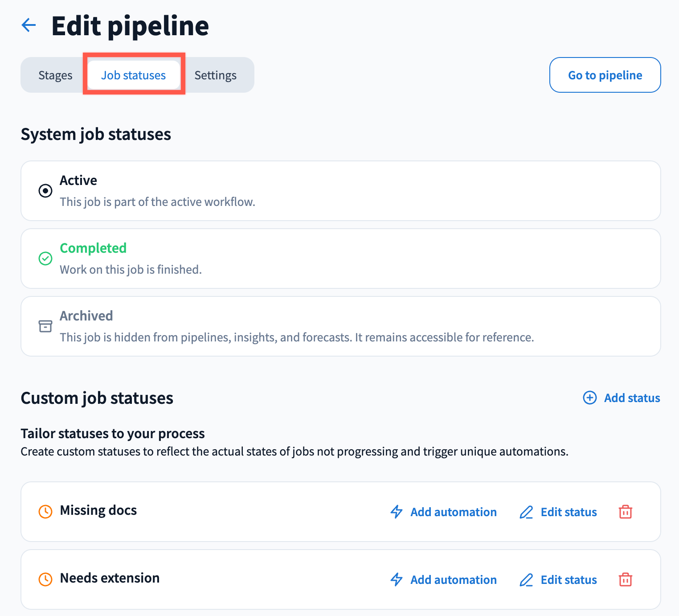
Task: Select the Job statuses tab
Action: pyautogui.click(x=133, y=75)
